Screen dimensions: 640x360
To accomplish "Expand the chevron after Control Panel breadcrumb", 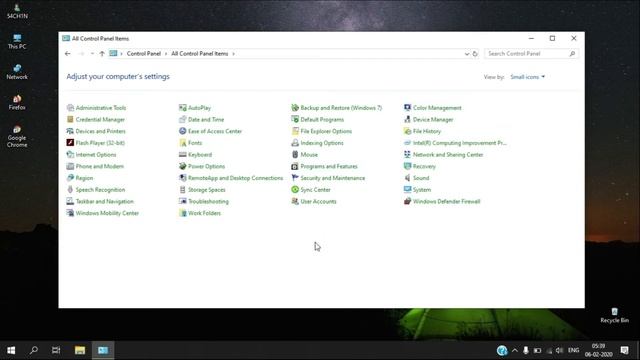I will (x=166, y=54).
